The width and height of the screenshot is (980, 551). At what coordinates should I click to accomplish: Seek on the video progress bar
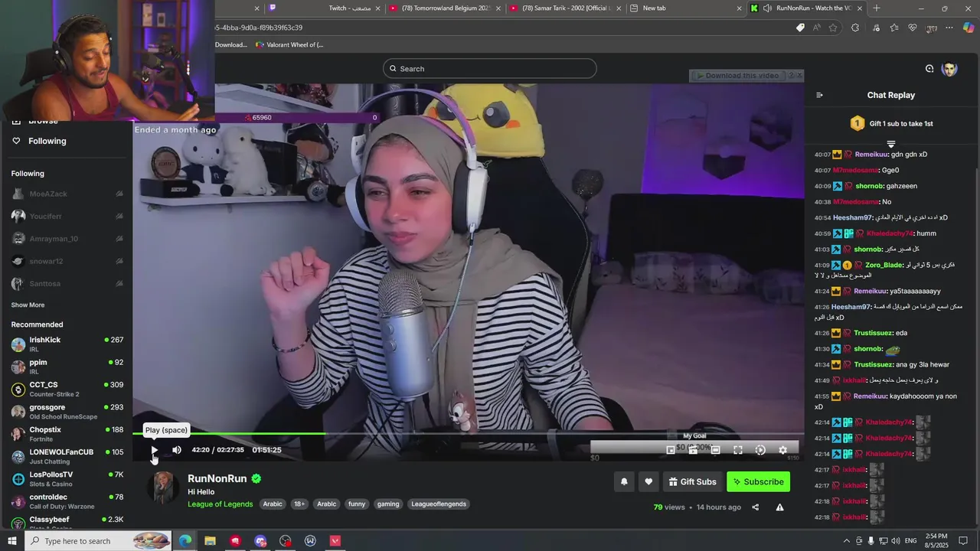[468, 434]
